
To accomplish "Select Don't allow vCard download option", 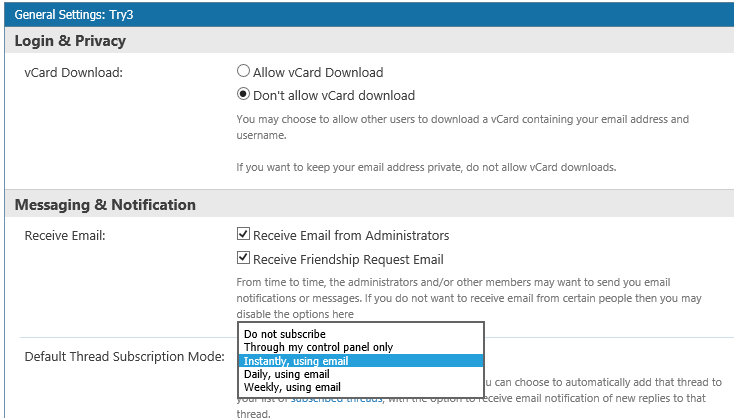I will [243, 94].
